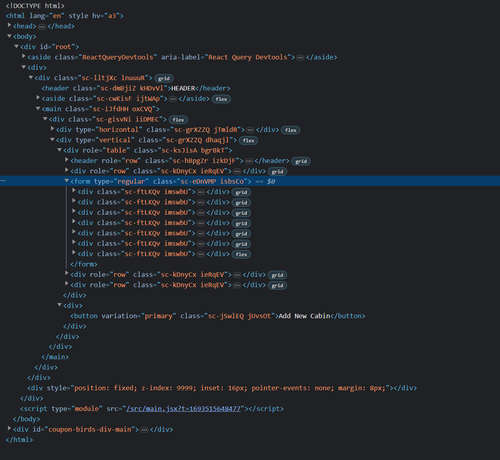Toggle flex badge on horizontal div

point(291,130)
